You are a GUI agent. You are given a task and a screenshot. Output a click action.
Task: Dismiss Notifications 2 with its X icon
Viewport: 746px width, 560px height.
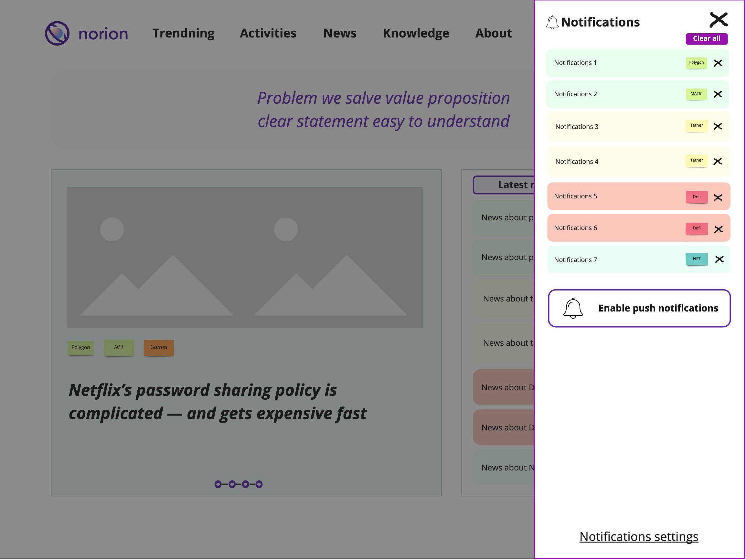coord(718,94)
